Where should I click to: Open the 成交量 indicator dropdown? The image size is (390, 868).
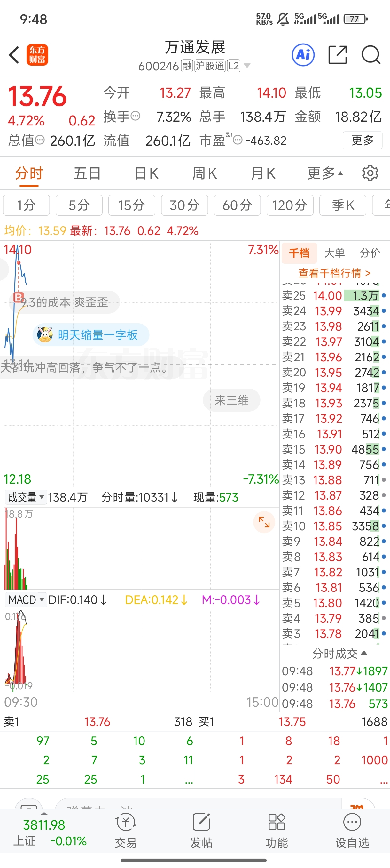click(26, 497)
